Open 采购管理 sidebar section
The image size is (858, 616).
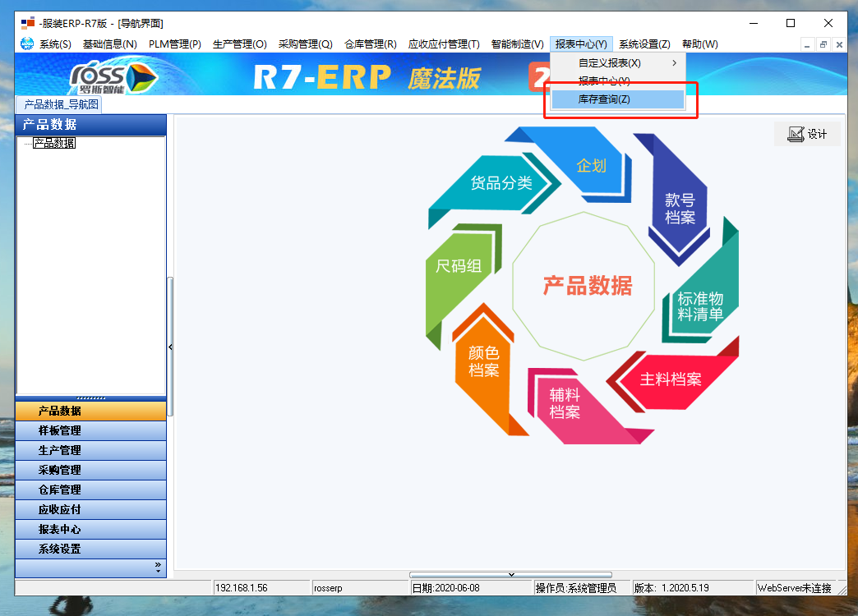[x=91, y=470]
